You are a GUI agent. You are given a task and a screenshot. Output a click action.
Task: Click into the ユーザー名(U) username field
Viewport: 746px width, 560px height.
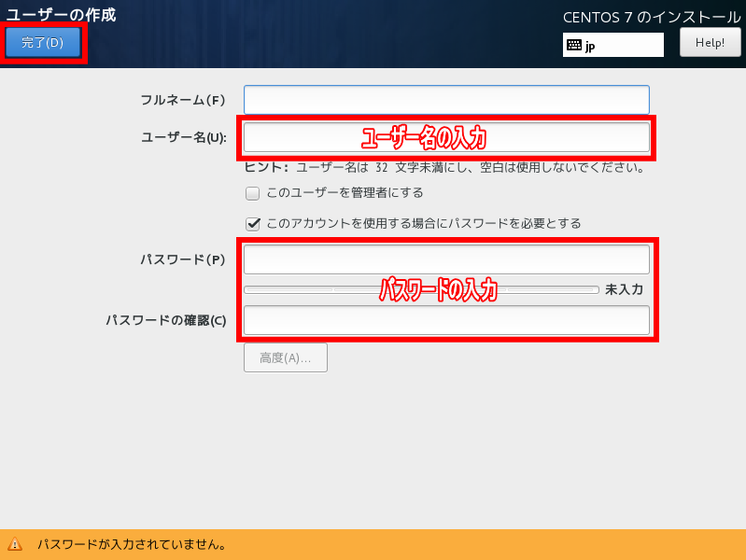point(446,137)
